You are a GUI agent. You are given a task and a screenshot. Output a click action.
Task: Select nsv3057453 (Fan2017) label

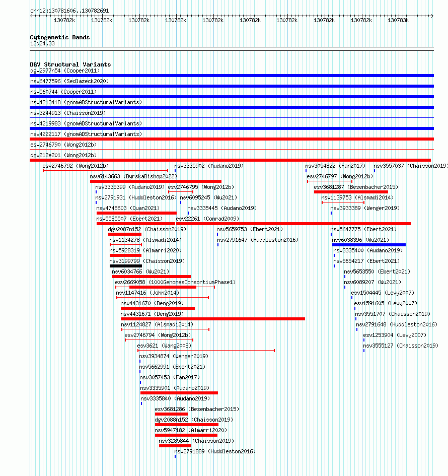click(170, 378)
